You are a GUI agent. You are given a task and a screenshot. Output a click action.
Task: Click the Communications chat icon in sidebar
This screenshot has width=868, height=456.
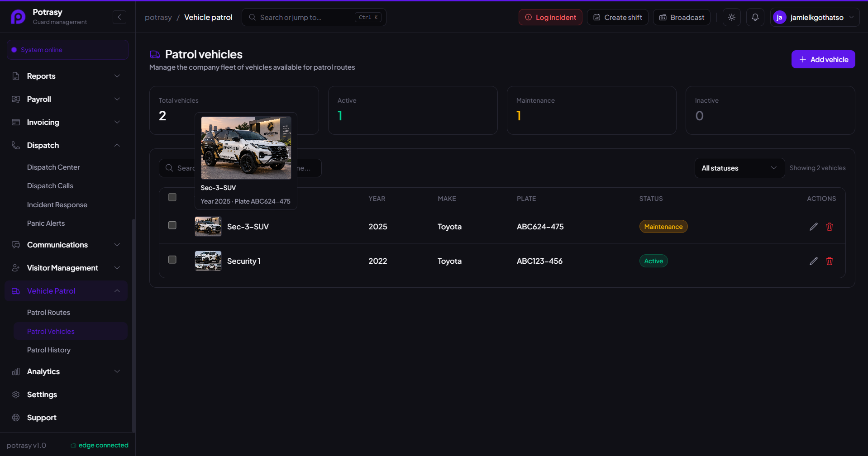[x=16, y=245]
